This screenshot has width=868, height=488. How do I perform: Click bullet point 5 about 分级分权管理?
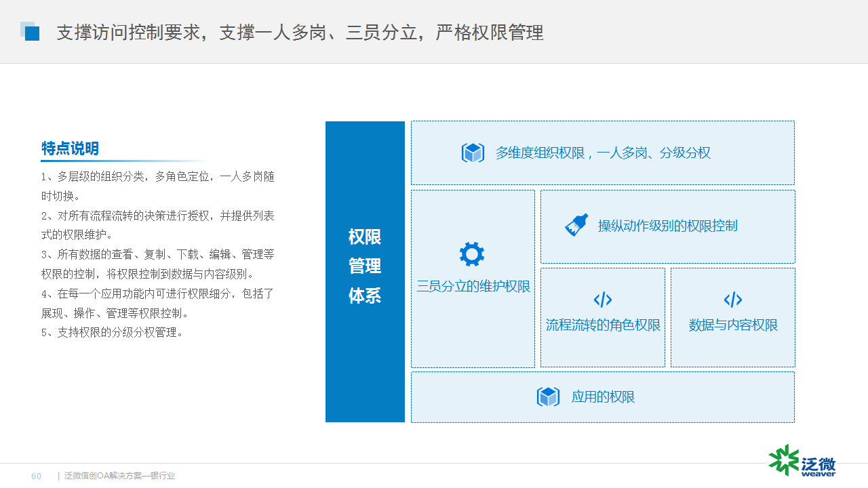pos(113,333)
